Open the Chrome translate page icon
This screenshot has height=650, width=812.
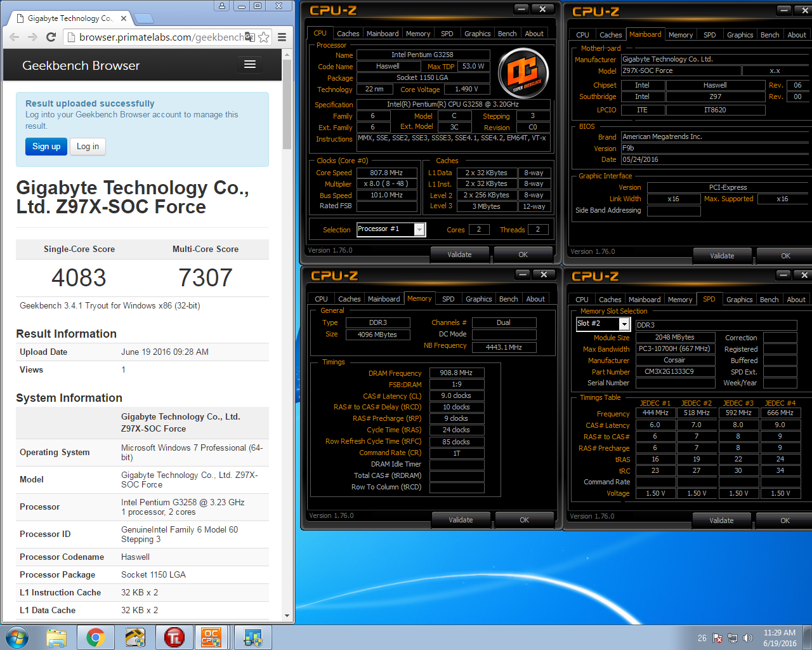250,37
